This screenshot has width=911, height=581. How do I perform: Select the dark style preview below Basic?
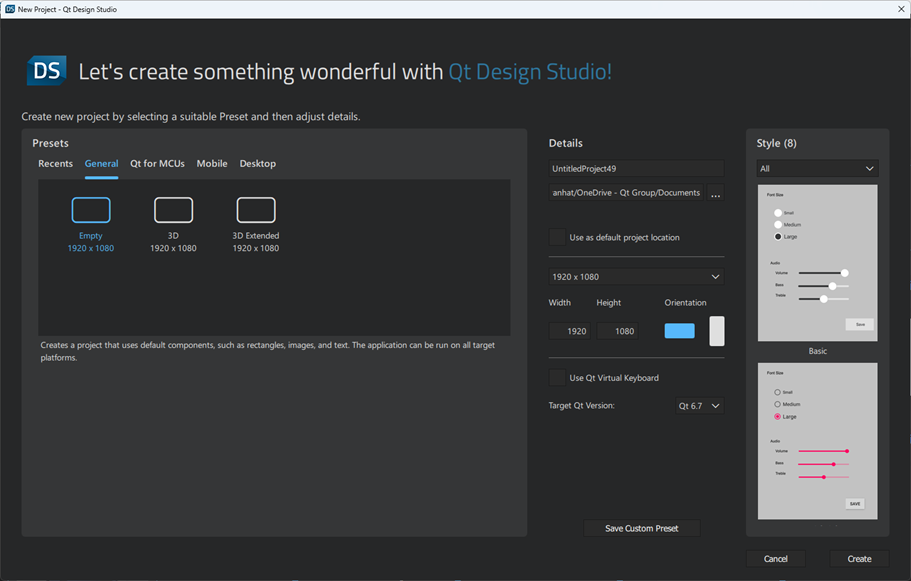click(817, 441)
